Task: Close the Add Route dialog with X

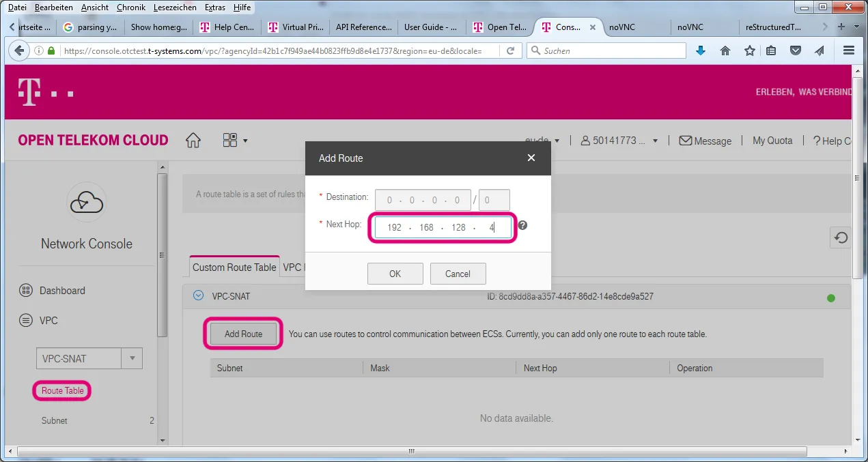Action: coord(531,158)
